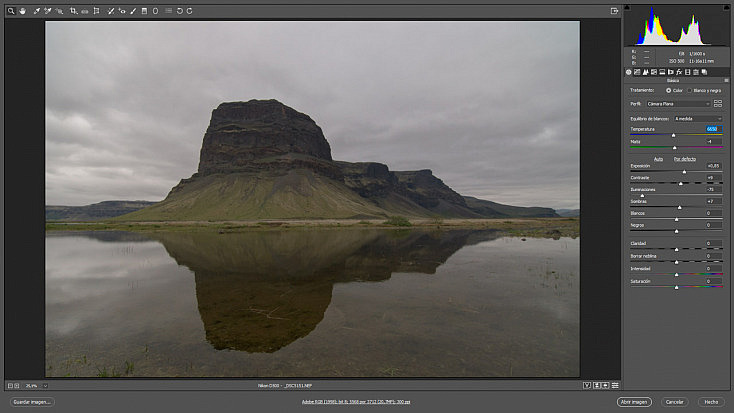Toggle panel settings preview icon
The width and height of the screenshot is (734, 413).
(x=615, y=385)
